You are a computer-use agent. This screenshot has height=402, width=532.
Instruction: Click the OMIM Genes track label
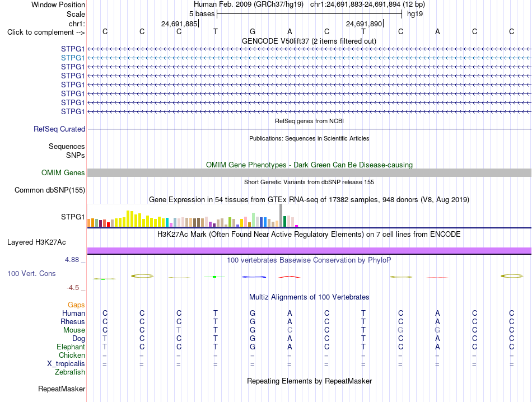click(x=63, y=172)
